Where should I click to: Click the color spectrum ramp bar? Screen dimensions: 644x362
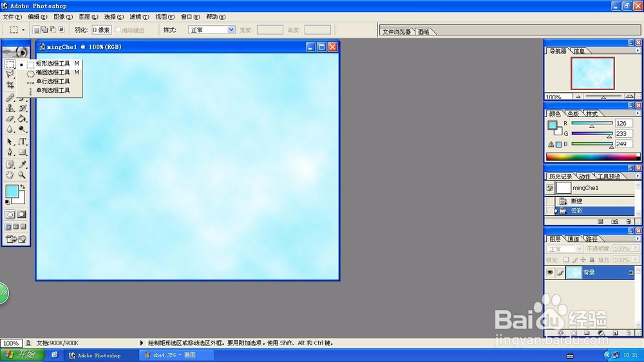pyautogui.click(x=592, y=157)
